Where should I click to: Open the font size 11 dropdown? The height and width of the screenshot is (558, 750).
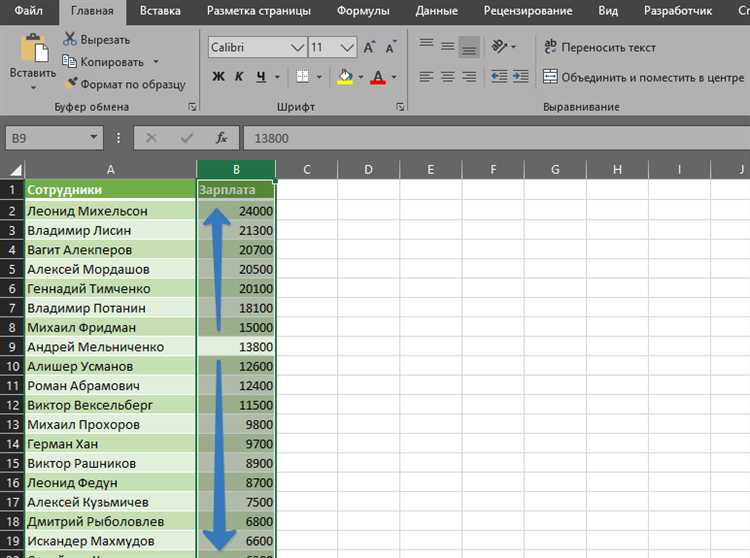347,47
